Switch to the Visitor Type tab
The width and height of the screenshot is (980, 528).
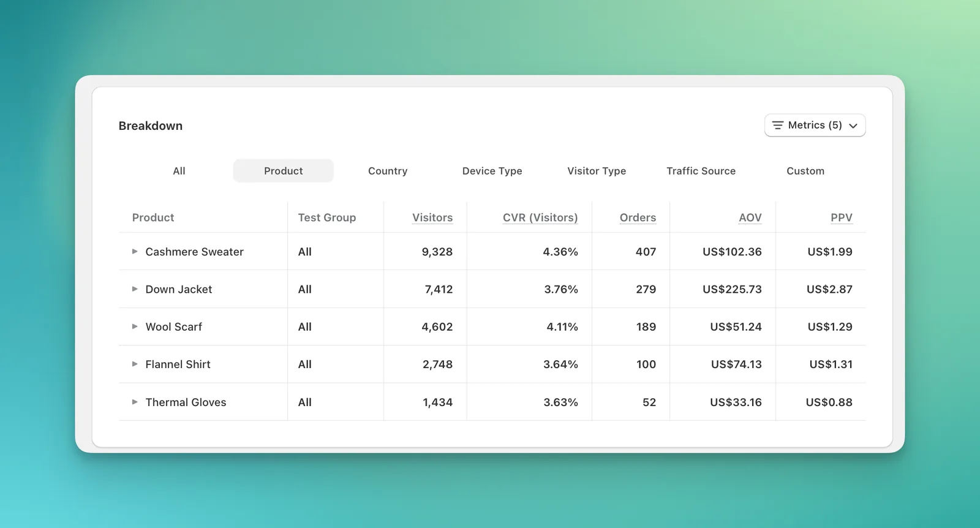[x=597, y=171]
